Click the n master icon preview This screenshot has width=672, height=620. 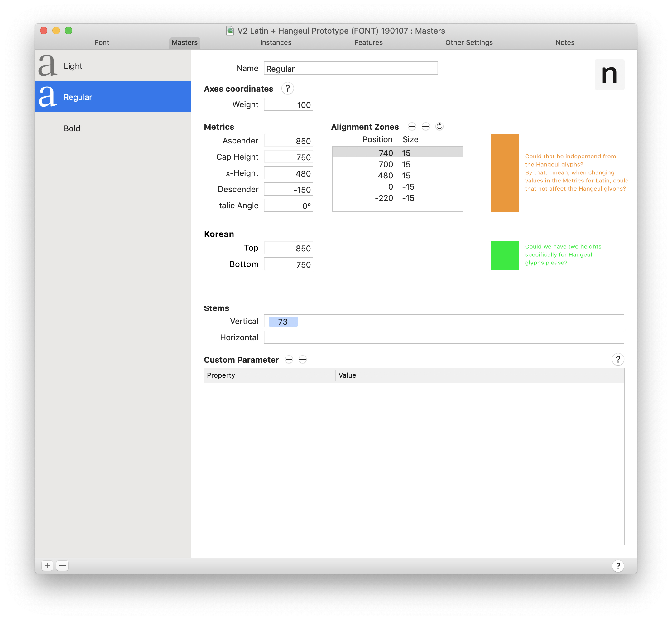(x=609, y=75)
